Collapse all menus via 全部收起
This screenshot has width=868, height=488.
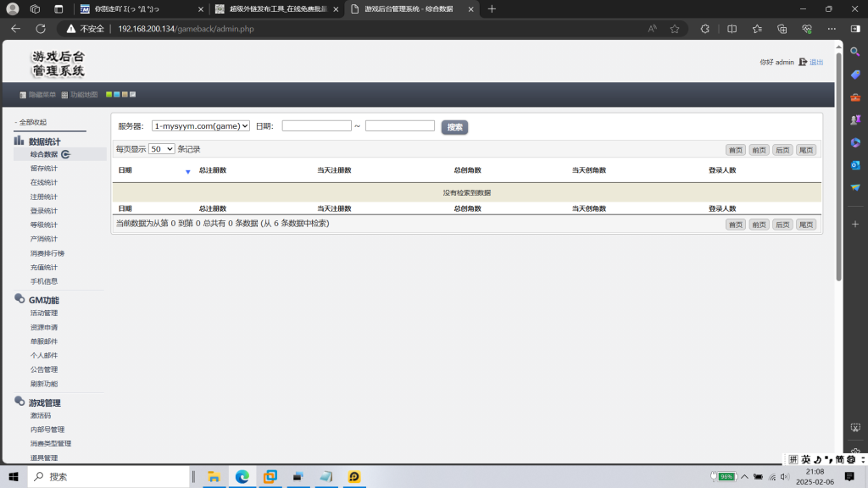(x=32, y=122)
